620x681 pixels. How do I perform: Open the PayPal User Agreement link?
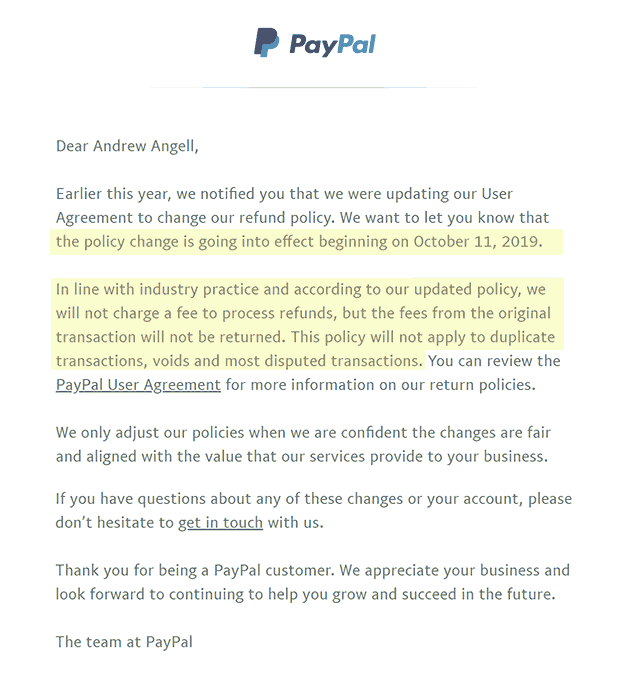pyautogui.click(x=138, y=385)
